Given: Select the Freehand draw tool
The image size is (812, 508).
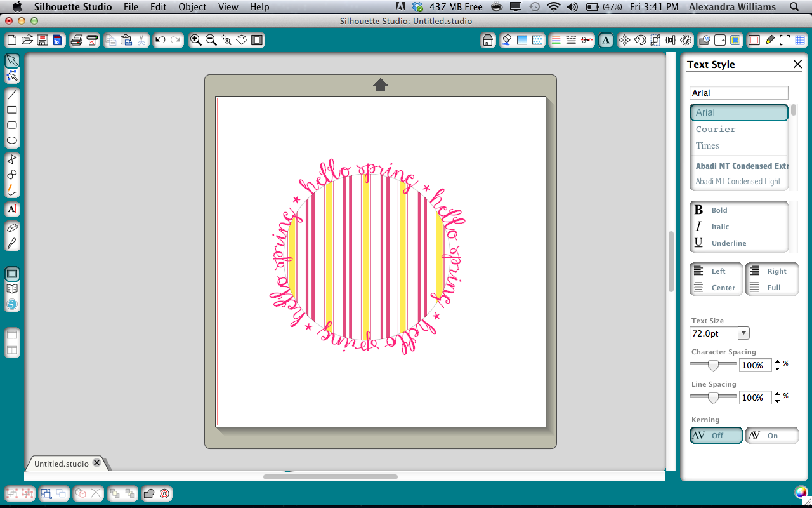Looking at the screenshot, I should (12, 189).
